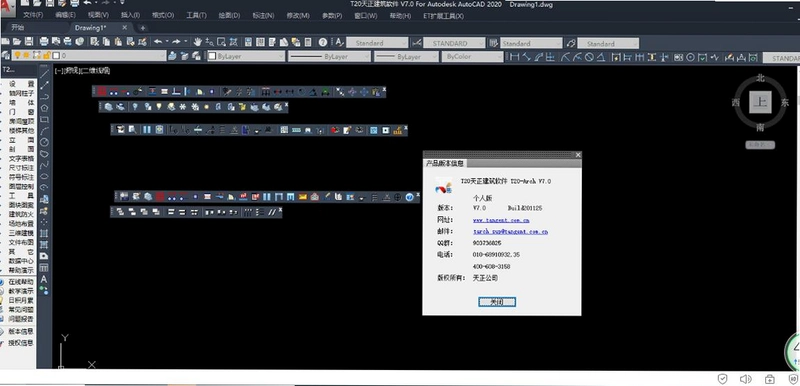Click the Aligned dimension tool icon
The width and height of the screenshot is (800, 386).
(x=527, y=57)
